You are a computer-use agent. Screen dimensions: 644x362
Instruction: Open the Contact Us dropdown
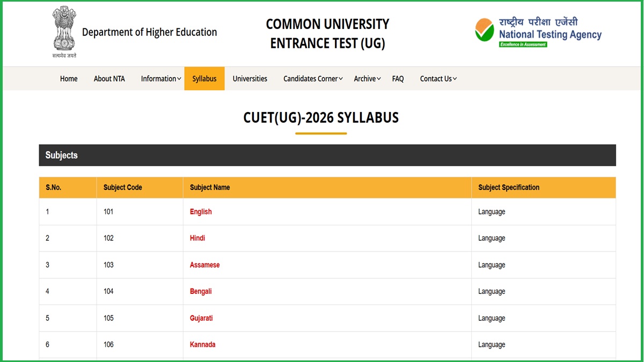point(438,79)
